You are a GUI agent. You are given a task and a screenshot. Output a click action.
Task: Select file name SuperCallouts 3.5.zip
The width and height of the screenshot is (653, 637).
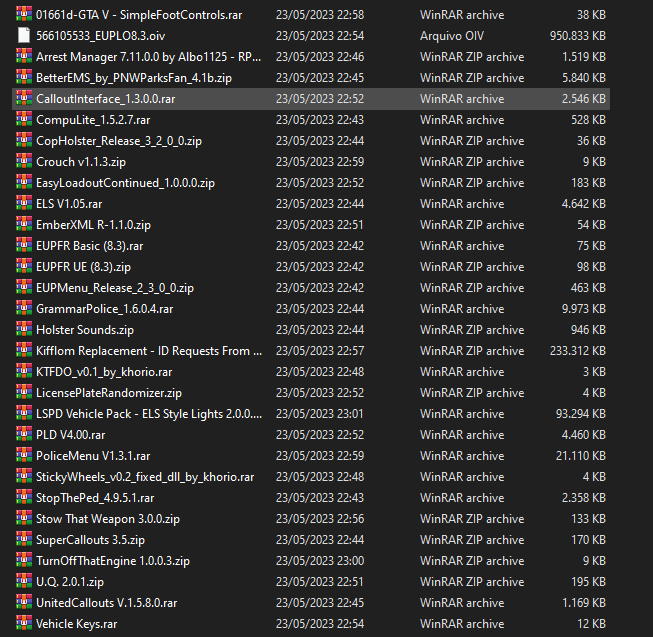click(x=91, y=540)
